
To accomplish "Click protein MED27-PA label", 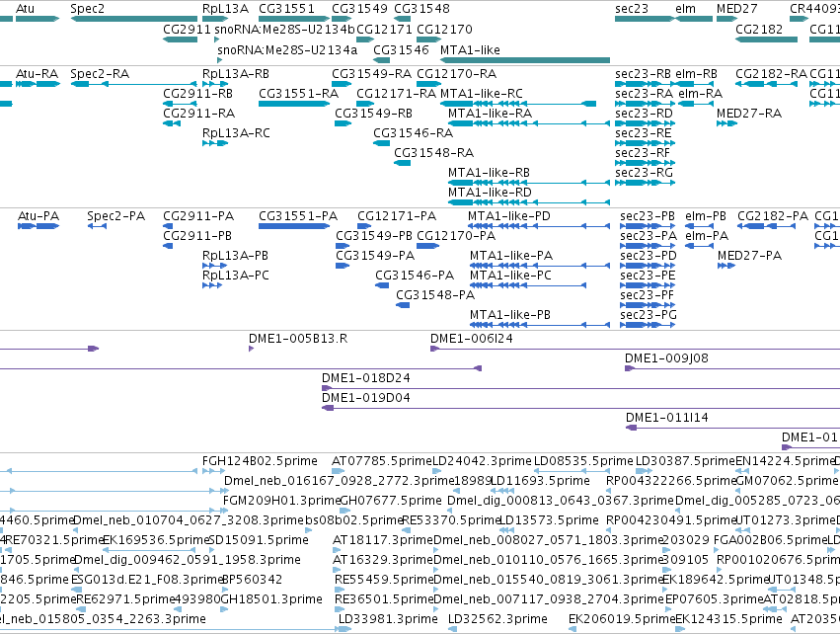I will 750,256.
